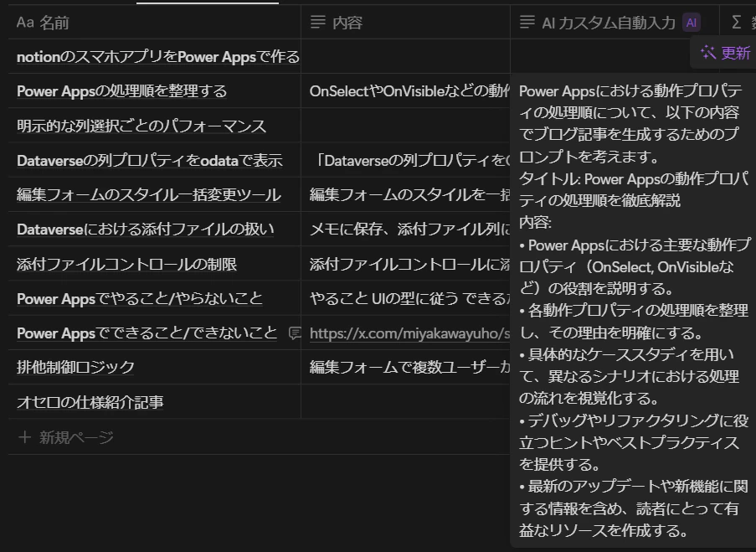Open the page Dataverseにおける添付ファイルの扱い
The image size is (756, 552).
coord(145,230)
